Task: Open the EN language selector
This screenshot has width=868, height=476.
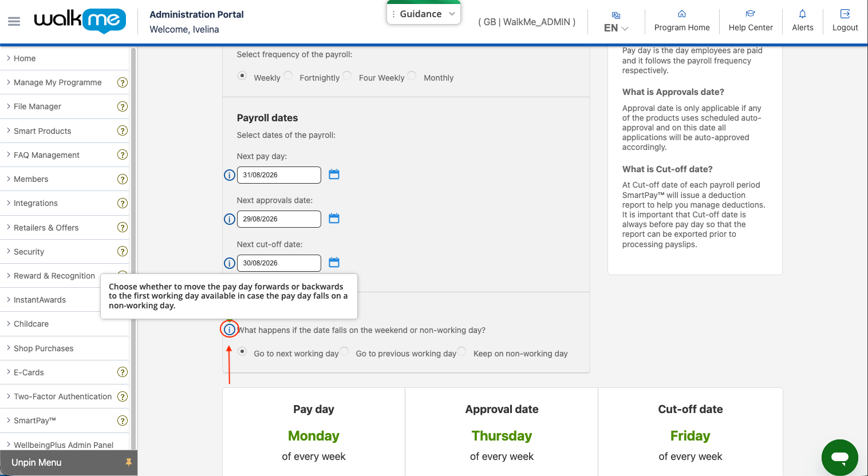Action: [616, 22]
